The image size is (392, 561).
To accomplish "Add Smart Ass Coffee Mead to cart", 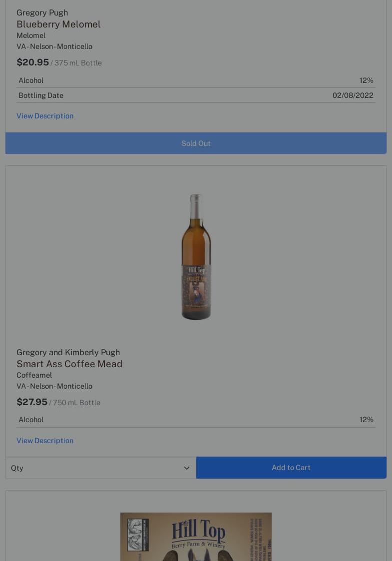I will 291,468.
